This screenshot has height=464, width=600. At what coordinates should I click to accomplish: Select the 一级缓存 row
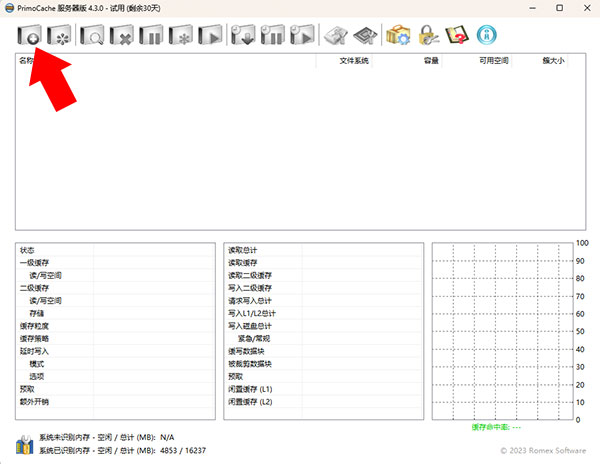pyautogui.click(x=115, y=263)
